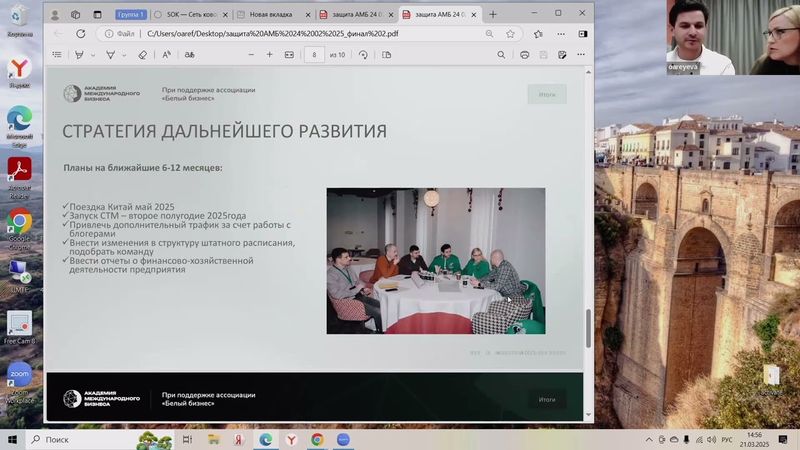The image size is (800, 450).
Task: Toggle the Edge sidebar
Action: (x=583, y=34)
